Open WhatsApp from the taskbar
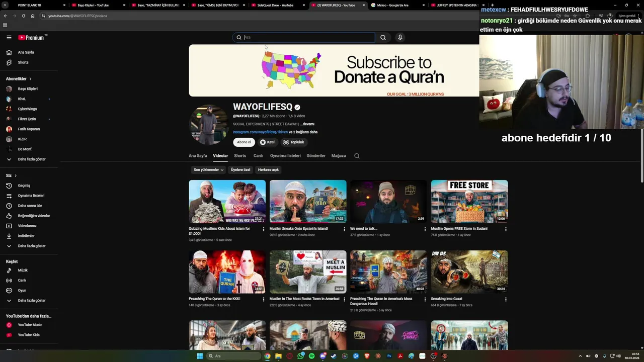This screenshot has height=362, width=644. [300, 356]
